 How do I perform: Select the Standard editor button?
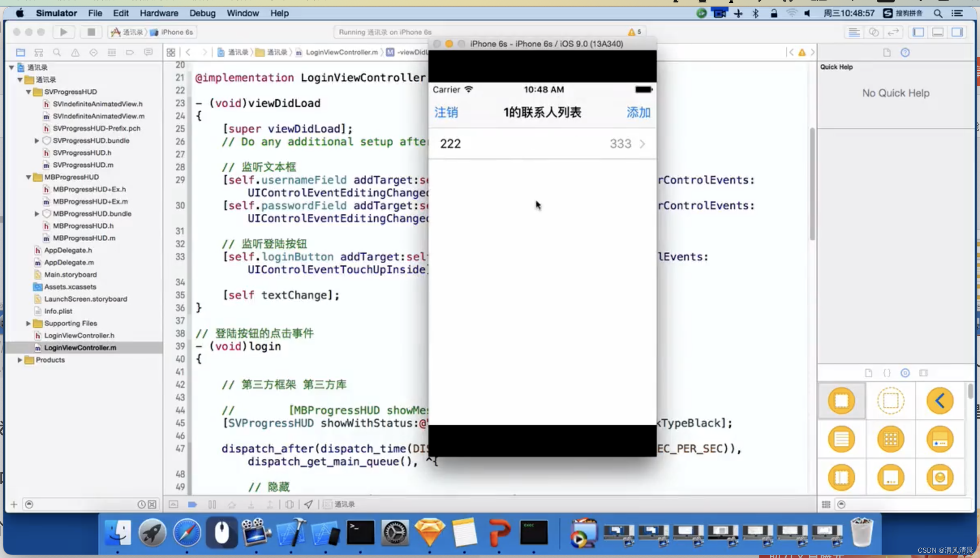click(x=854, y=32)
